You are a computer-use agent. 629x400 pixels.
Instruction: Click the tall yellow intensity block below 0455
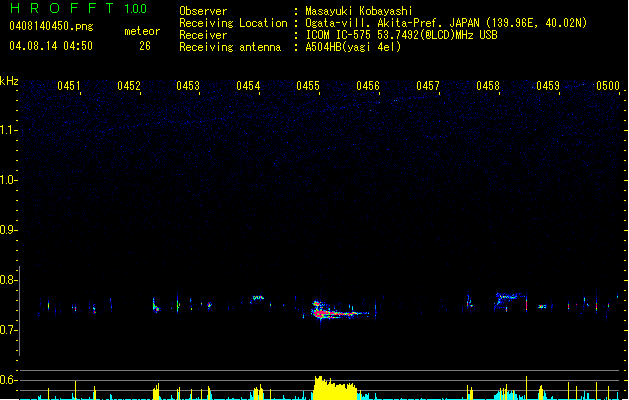point(335,388)
